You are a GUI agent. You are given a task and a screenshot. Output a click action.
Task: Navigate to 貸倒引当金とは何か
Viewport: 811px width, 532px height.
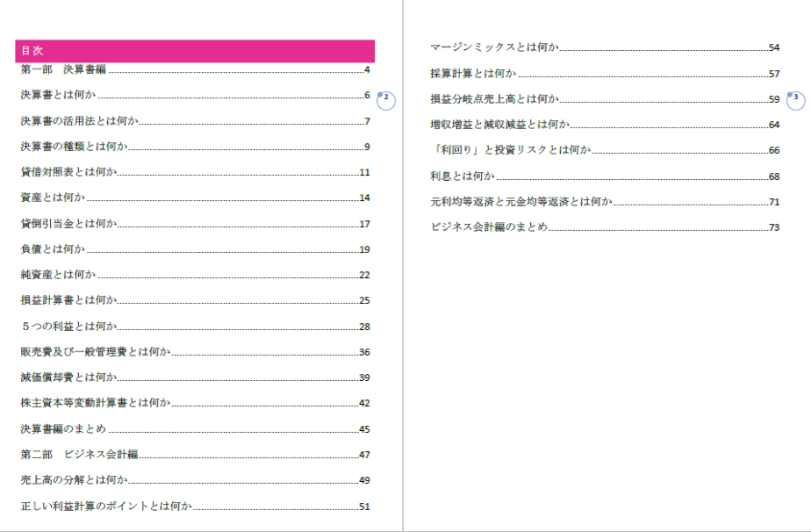coord(68,224)
